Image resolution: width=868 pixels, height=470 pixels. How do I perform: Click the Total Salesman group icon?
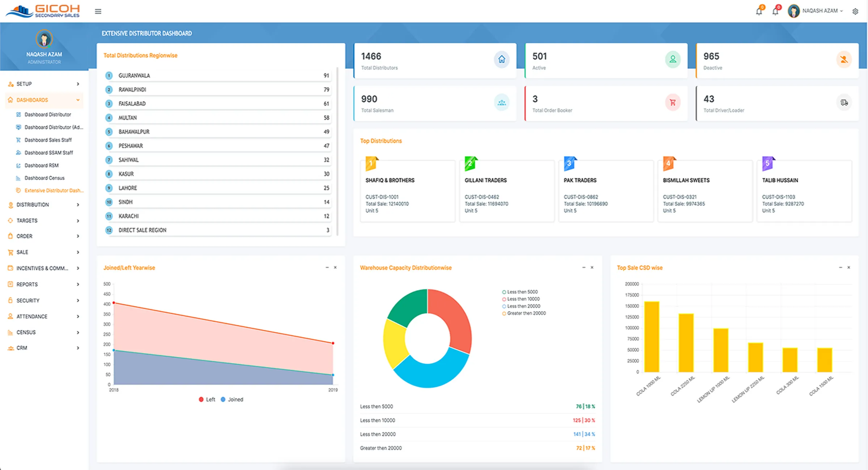(x=502, y=102)
